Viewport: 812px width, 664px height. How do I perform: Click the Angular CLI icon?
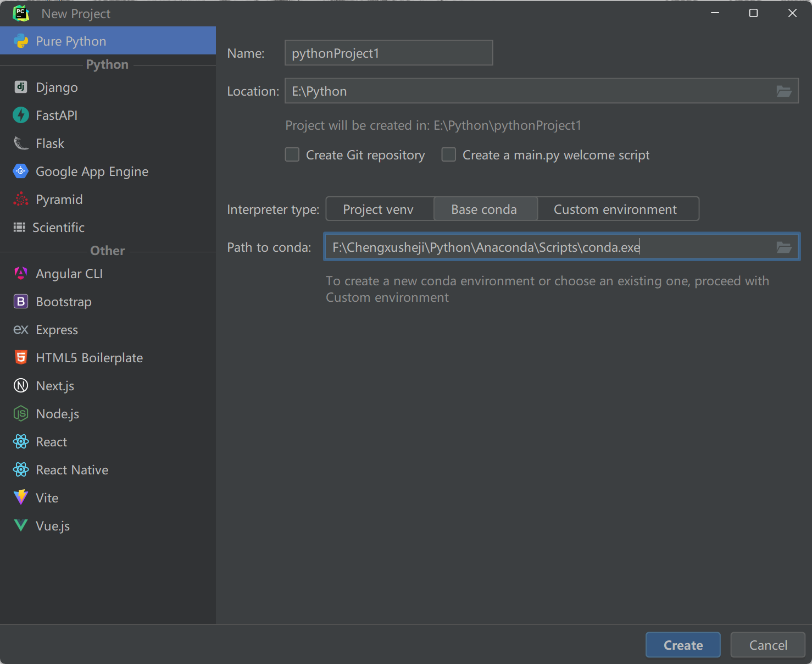point(21,273)
